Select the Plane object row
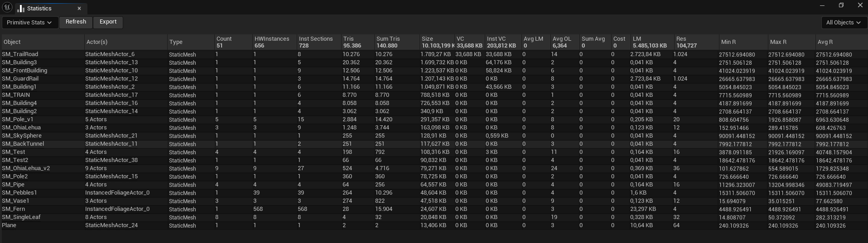The height and width of the screenshot is (243, 868). [x=9, y=225]
